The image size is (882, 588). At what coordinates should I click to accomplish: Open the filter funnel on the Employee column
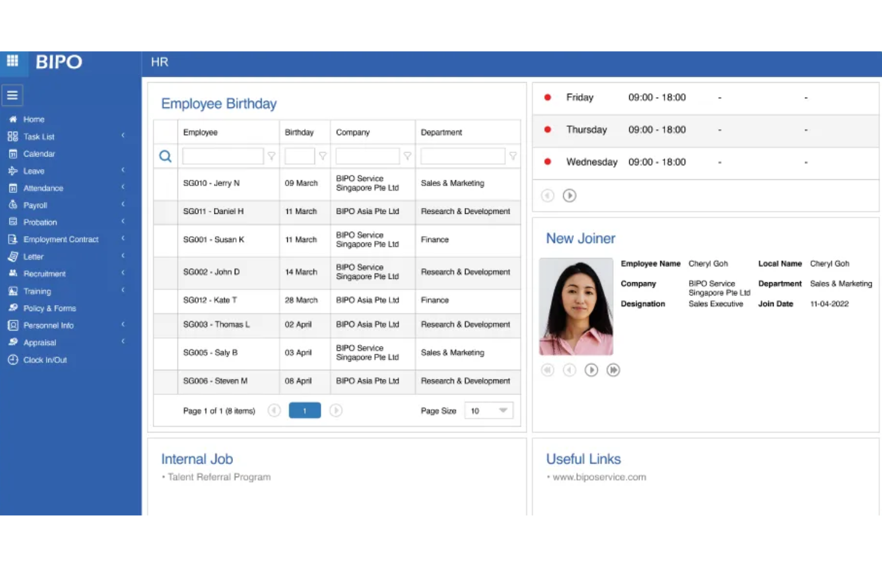(x=272, y=156)
